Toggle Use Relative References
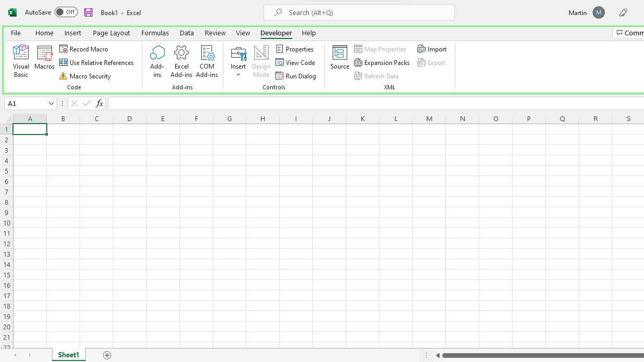The image size is (644, 362). pyautogui.click(x=97, y=62)
